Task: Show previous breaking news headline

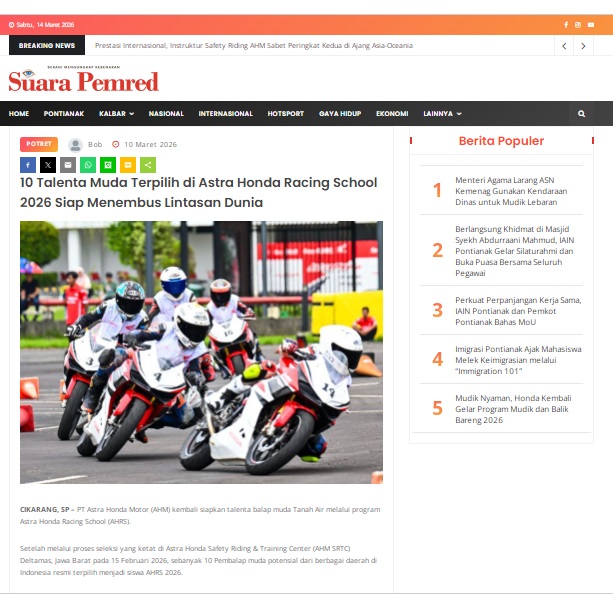Action: pos(565,46)
